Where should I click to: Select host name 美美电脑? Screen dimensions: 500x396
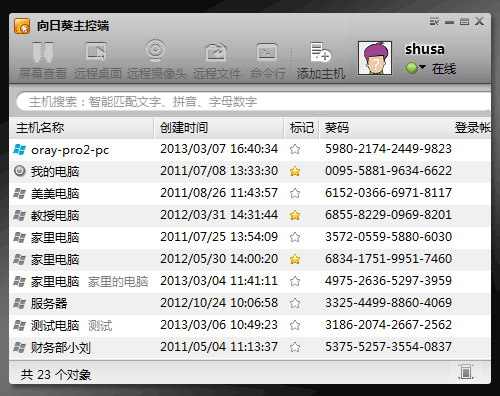point(55,194)
